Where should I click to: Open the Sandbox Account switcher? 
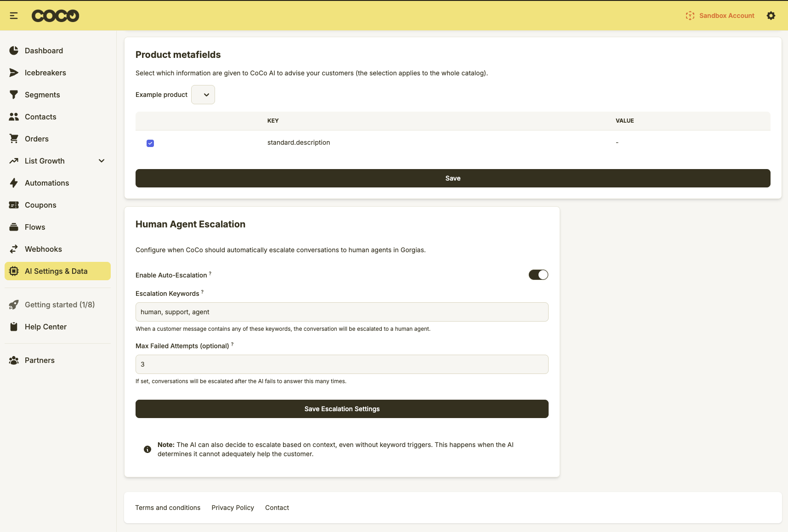[x=720, y=16]
